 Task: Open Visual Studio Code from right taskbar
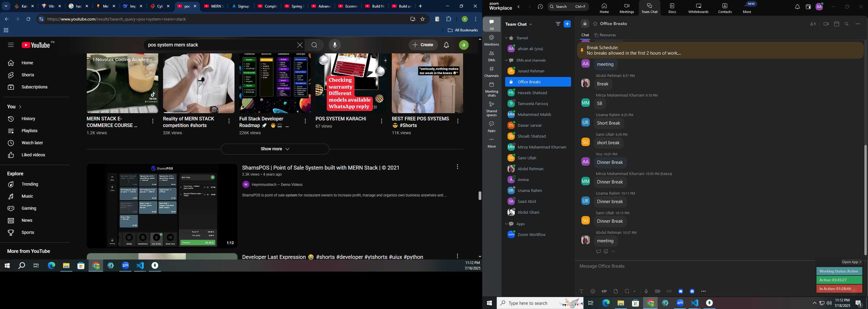coord(694,303)
